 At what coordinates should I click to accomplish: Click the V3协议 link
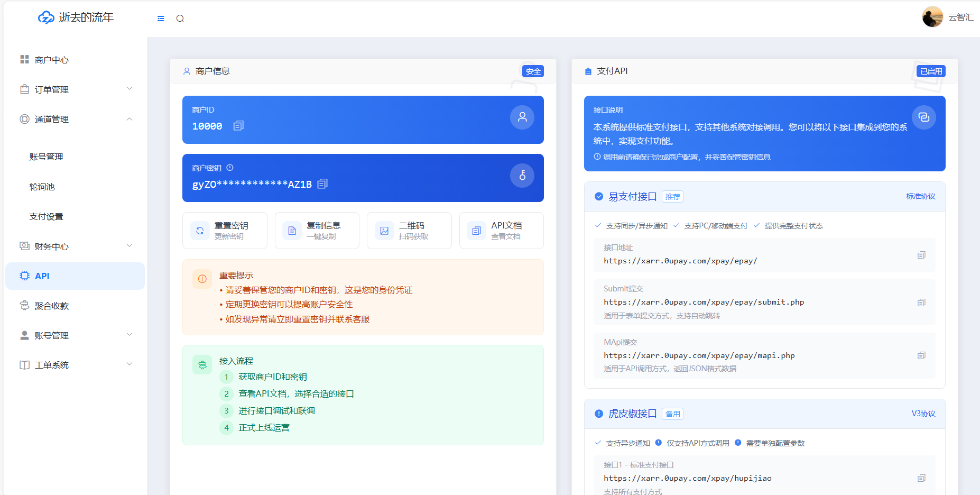tap(923, 414)
